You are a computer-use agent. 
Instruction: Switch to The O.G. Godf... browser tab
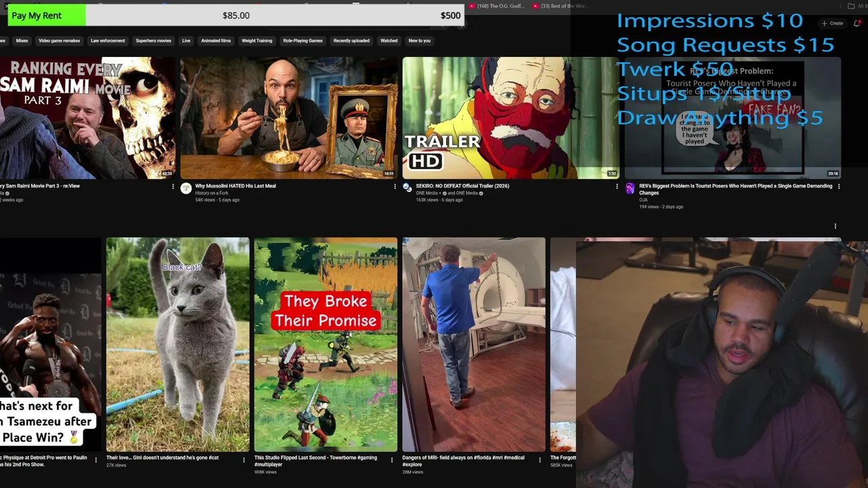(497, 6)
